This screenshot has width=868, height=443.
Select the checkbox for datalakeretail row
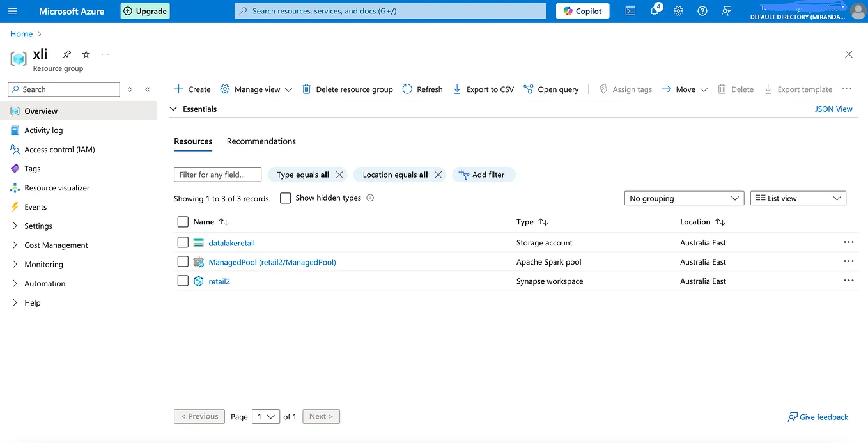[183, 242]
